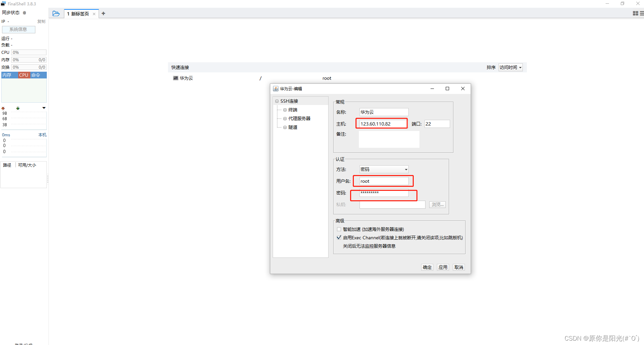Click the 复制 IP link
The image size is (644, 345).
point(41,22)
